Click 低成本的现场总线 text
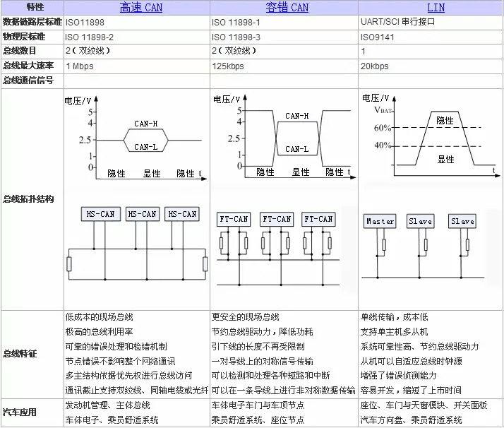Screen dimensions: 504x428 point(99,317)
